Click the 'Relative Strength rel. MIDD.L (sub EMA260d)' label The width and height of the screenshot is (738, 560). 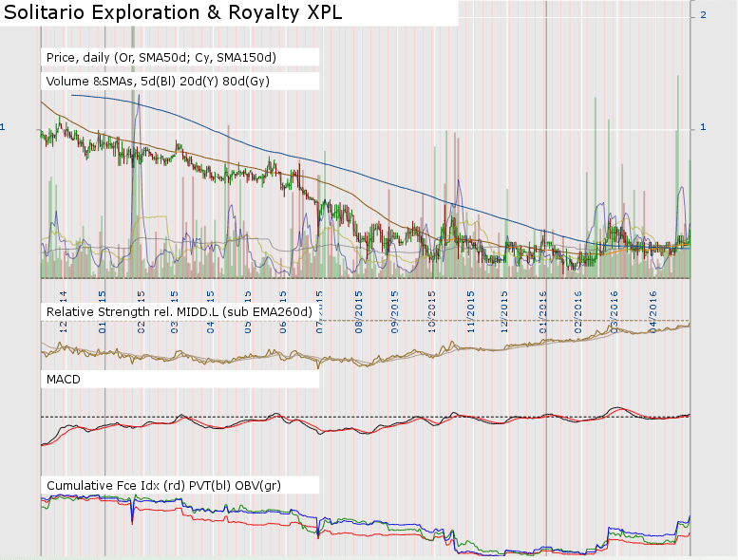click(x=179, y=312)
